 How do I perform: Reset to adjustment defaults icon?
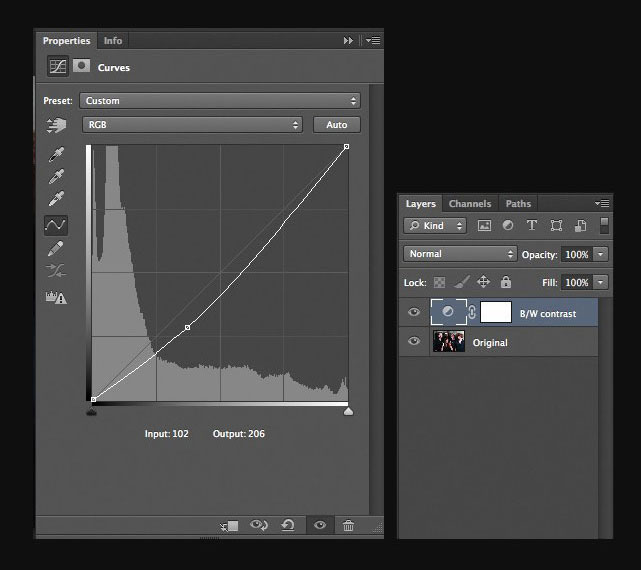point(288,525)
